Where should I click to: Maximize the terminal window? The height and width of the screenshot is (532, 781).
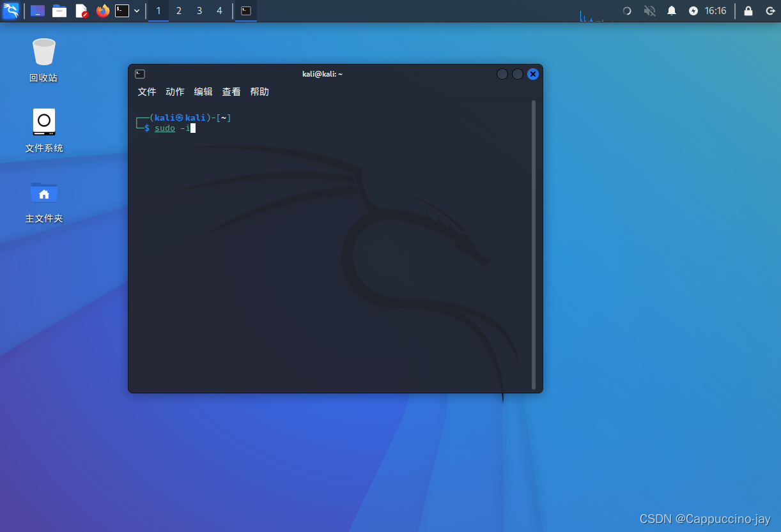click(x=518, y=74)
